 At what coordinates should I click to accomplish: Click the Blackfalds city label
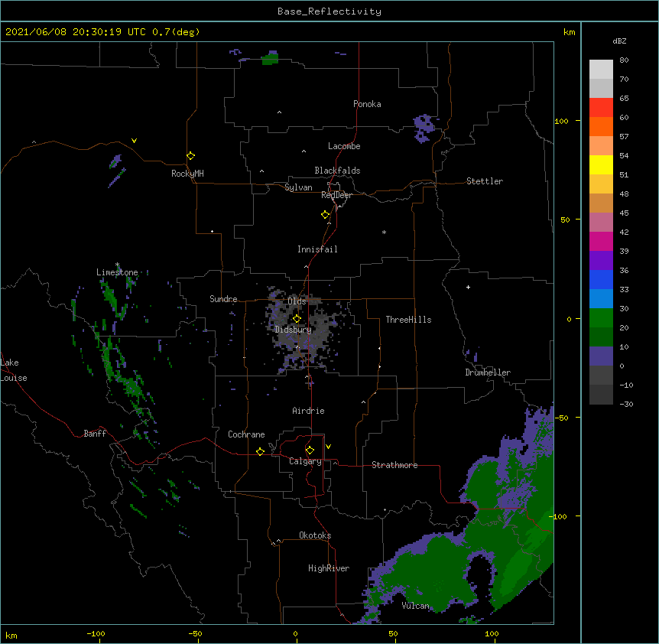tap(337, 171)
